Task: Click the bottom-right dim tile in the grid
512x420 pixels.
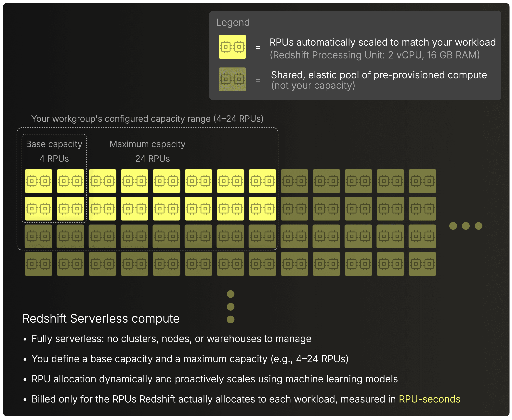Action: coord(422,264)
